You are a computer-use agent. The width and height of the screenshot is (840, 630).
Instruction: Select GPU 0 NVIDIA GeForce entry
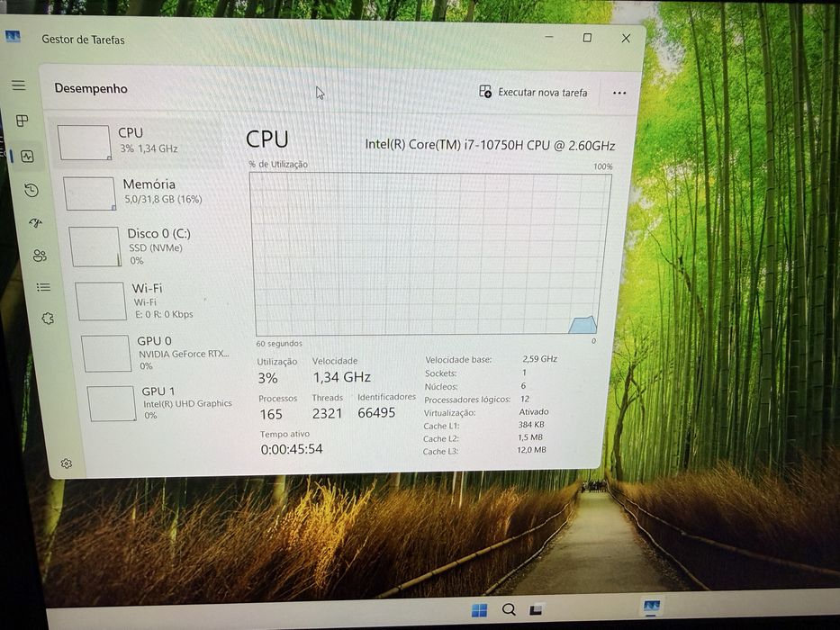point(158,353)
